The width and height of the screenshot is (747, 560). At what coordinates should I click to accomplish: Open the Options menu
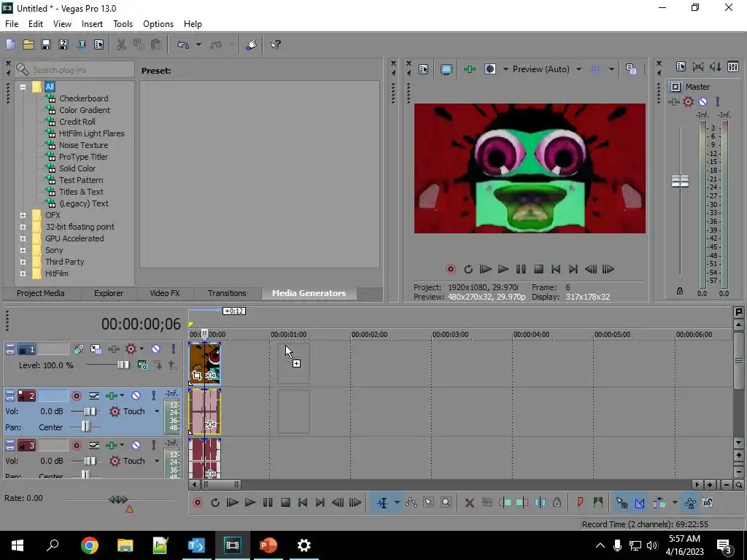(x=158, y=24)
